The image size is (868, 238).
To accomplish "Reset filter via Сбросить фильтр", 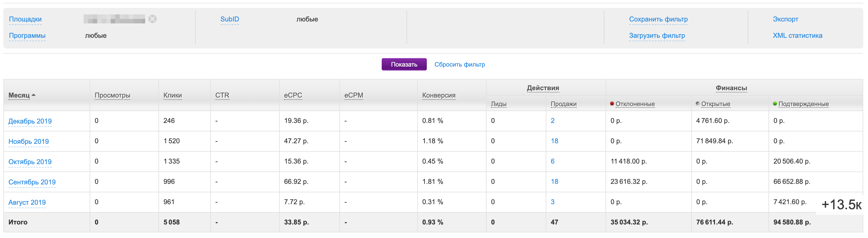I will pyautogui.click(x=459, y=64).
